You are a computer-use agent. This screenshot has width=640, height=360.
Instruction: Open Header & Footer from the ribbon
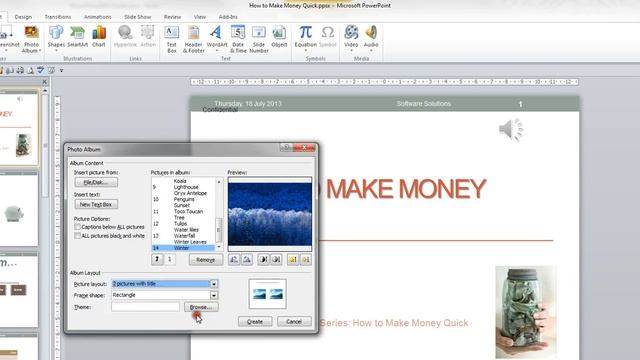(x=193, y=39)
